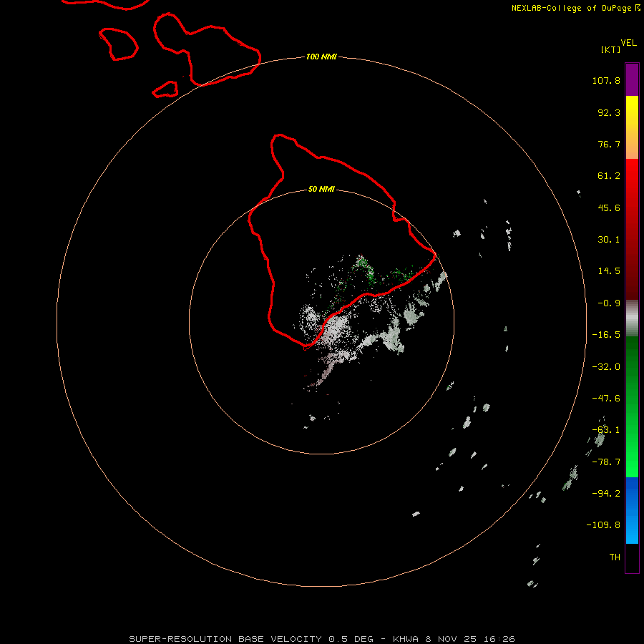Click the TH legend label
644x644 pixels.
point(615,557)
